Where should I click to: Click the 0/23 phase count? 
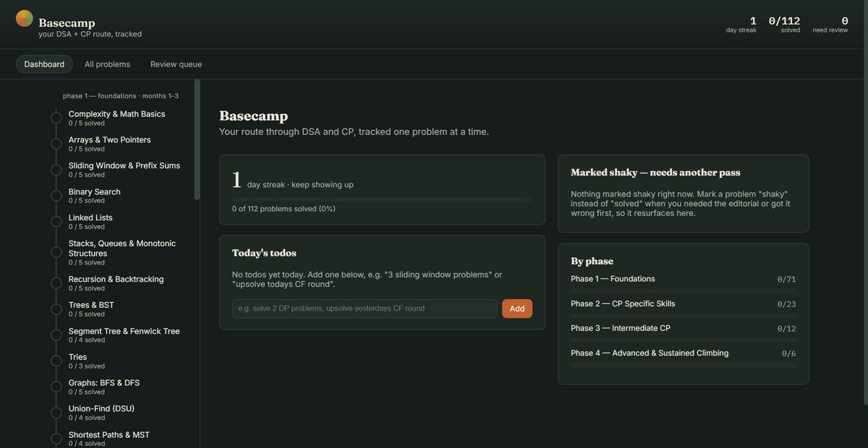coord(787,304)
